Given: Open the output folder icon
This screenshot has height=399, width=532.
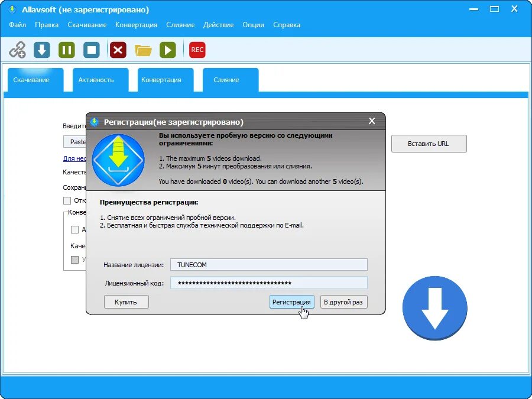Looking at the screenshot, I should click(143, 50).
